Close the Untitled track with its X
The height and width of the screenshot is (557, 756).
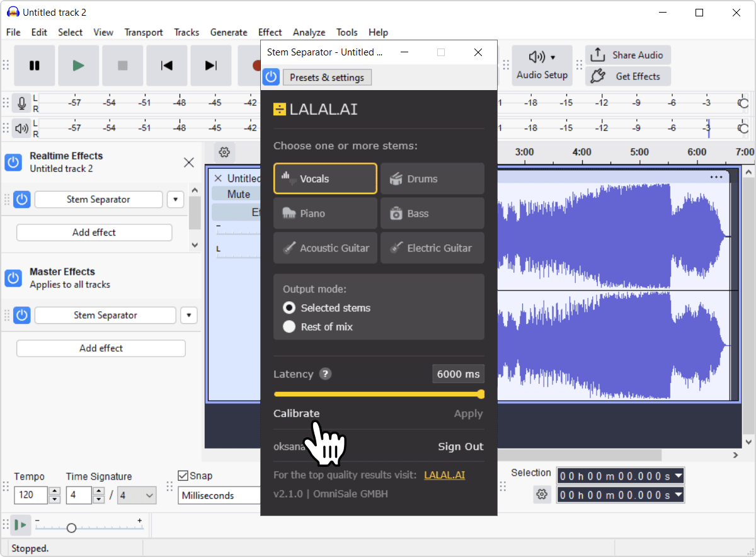coord(219,178)
